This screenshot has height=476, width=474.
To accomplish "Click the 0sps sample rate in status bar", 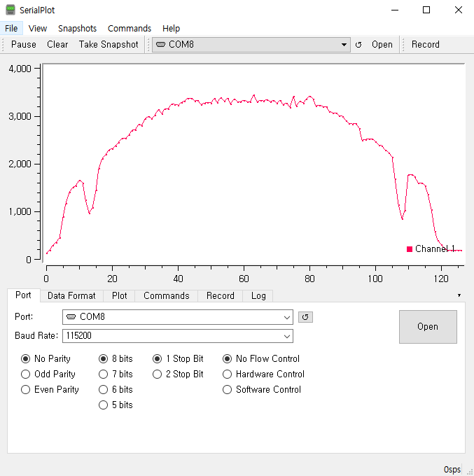I will (452, 469).
